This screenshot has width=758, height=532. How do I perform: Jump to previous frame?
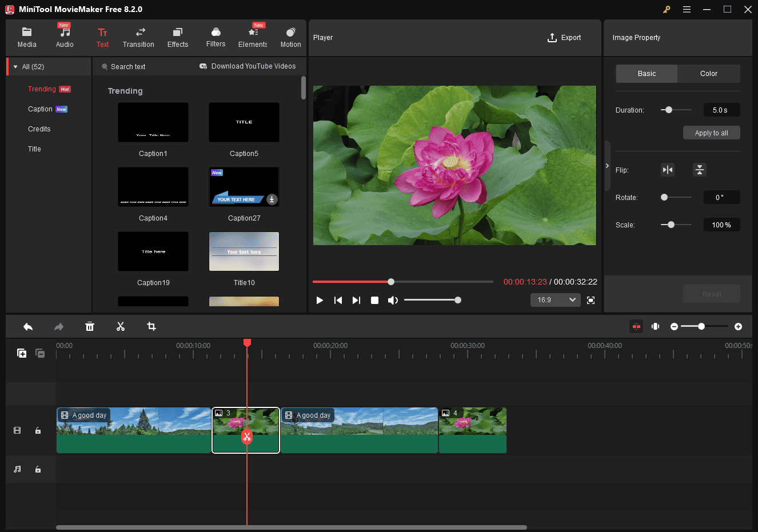pos(338,300)
